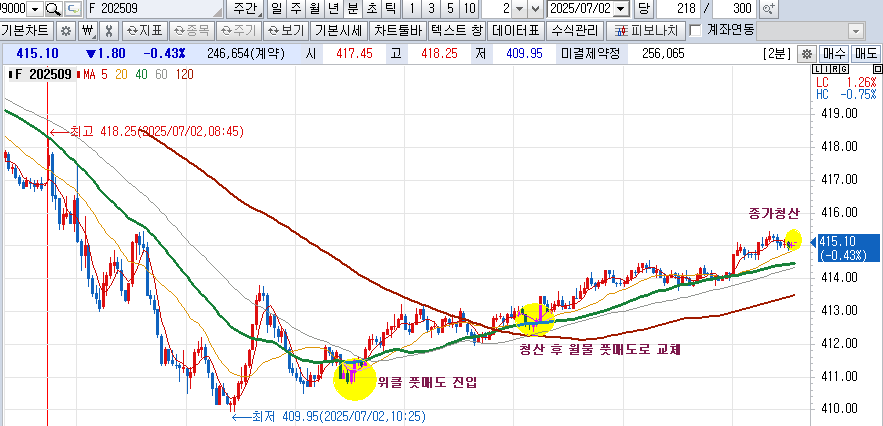Open the 피보나치 tool
The width and height of the screenshot is (883, 426).
point(646,30)
